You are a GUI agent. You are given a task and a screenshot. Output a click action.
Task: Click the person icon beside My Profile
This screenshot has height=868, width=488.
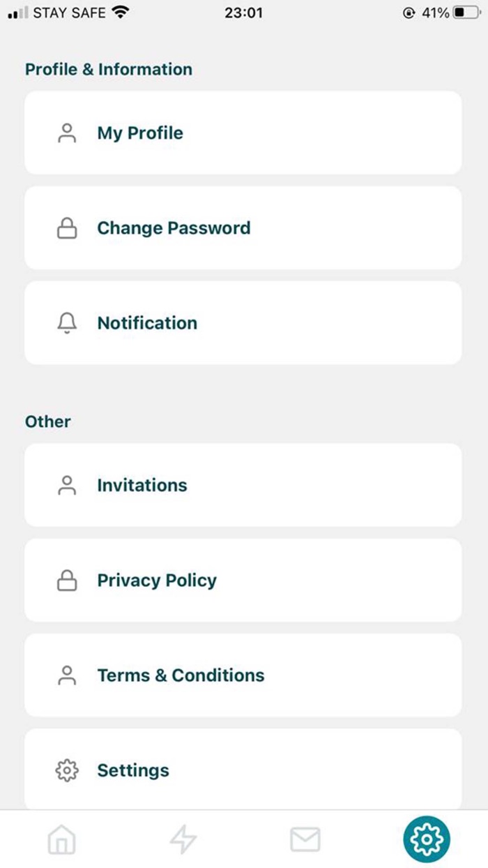pos(67,133)
